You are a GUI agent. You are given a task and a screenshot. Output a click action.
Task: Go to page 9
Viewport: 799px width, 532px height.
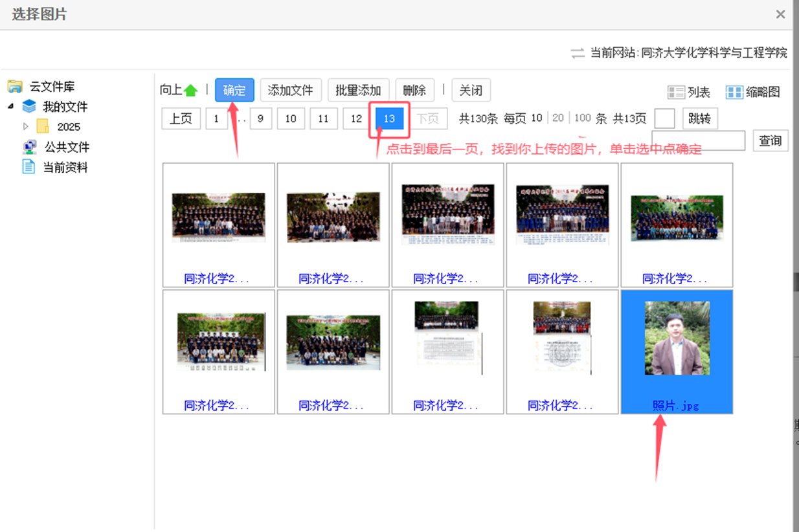pos(260,119)
